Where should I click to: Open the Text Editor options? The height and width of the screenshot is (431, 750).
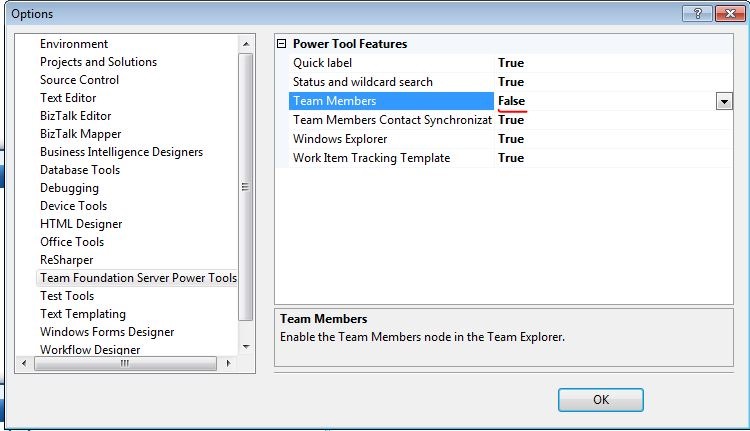[68, 98]
